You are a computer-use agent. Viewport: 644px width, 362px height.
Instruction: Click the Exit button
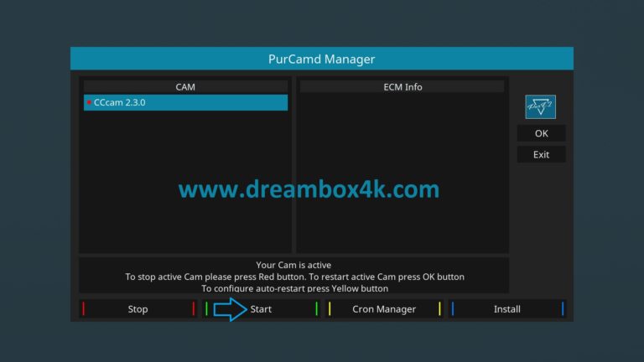point(542,155)
